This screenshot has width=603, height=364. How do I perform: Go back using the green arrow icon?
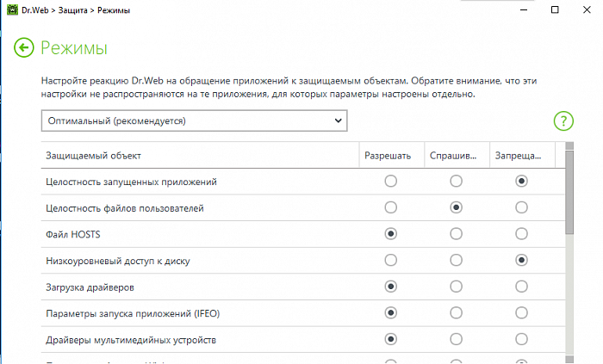(x=24, y=48)
